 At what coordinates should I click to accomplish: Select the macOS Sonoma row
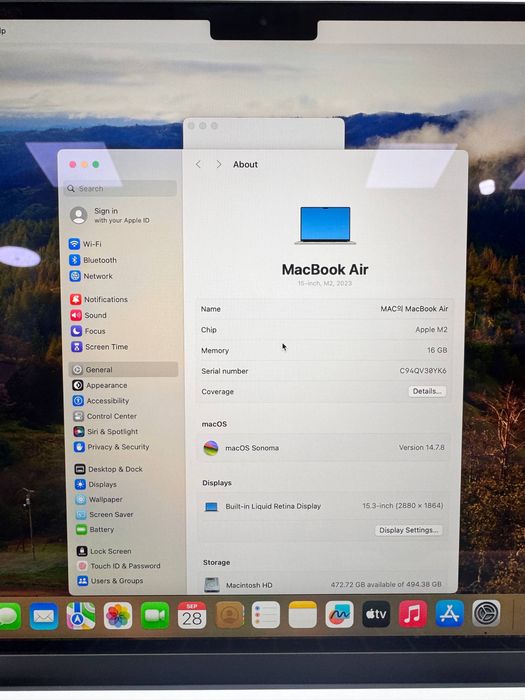click(324, 447)
